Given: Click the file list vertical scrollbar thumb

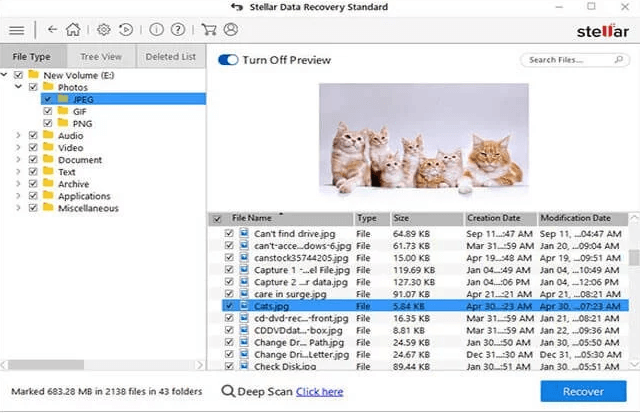Looking at the screenshot, I should (634, 258).
